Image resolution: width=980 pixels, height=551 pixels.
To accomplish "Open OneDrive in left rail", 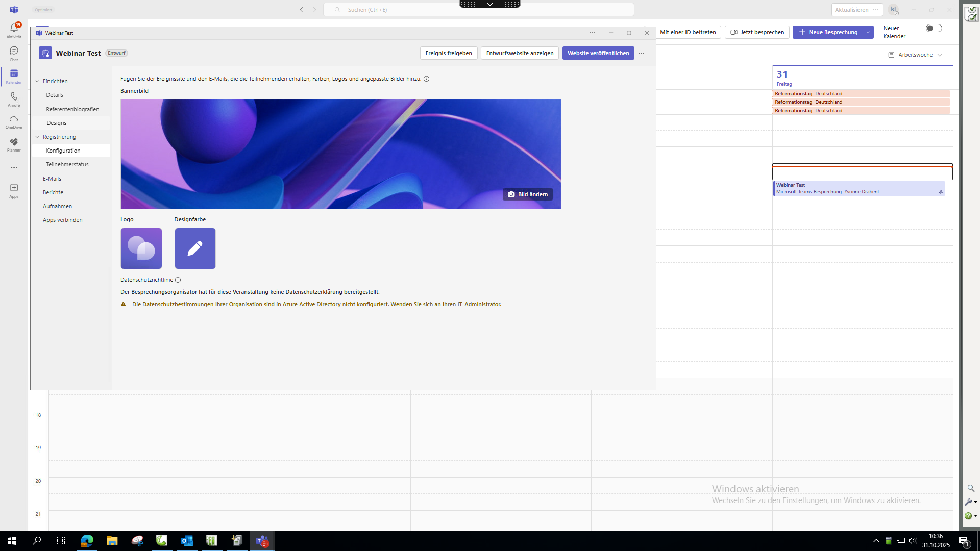I will point(14,121).
